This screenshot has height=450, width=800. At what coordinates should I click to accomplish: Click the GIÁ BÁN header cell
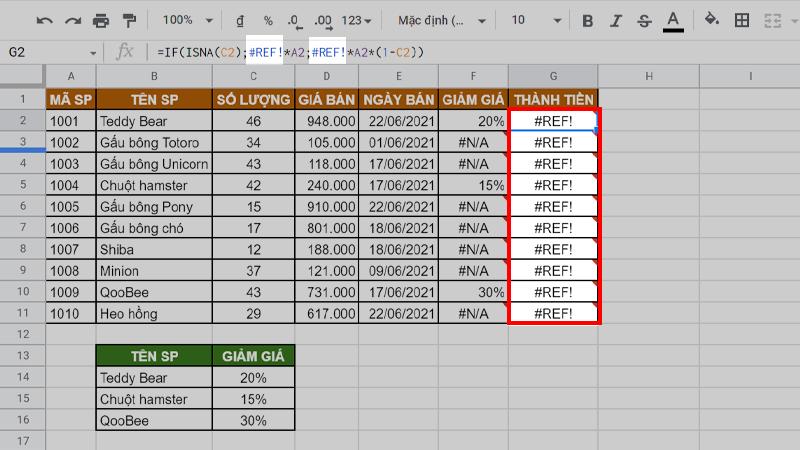pyautogui.click(x=327, y=99)
